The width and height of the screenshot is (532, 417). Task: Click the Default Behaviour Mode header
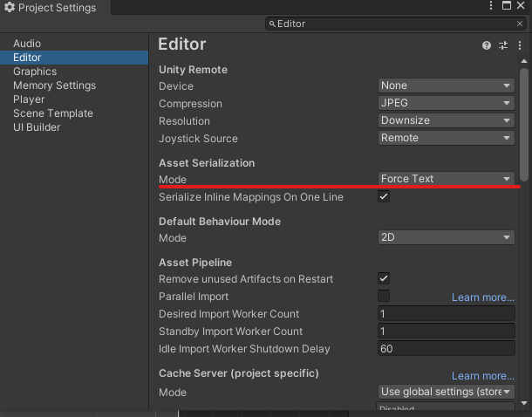[x=220, y=222]
